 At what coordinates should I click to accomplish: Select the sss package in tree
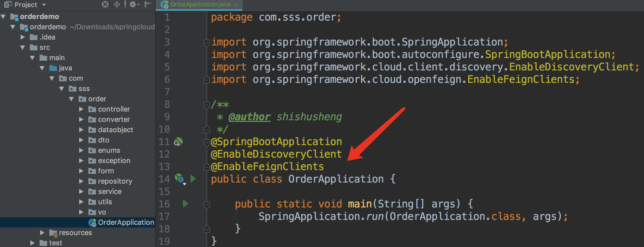pyautogui.click(x=84, y=89)
